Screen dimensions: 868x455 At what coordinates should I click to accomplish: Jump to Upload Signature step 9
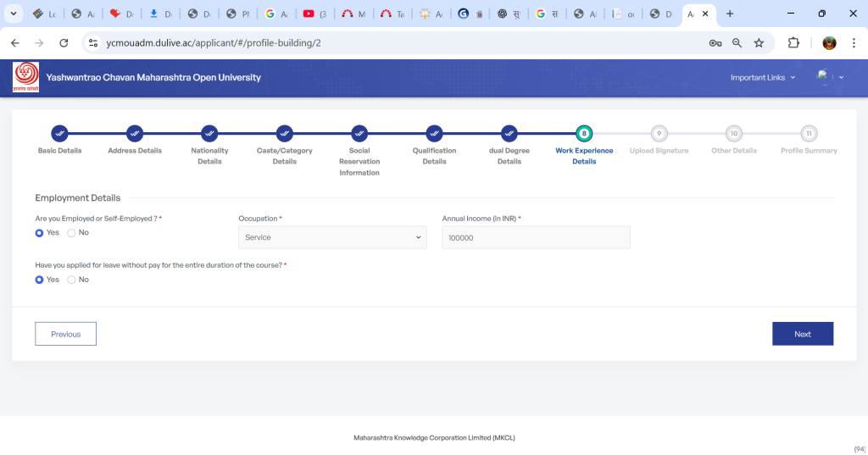click(x=659, y=133)
